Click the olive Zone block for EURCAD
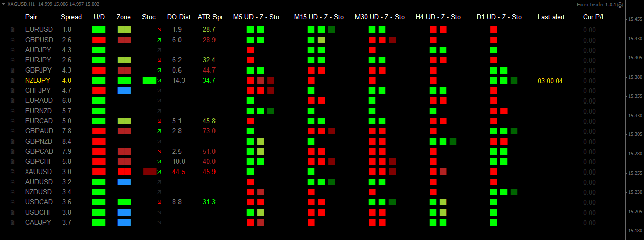The image size is (644, 240). pyautogui.click(x=124, y=121)
